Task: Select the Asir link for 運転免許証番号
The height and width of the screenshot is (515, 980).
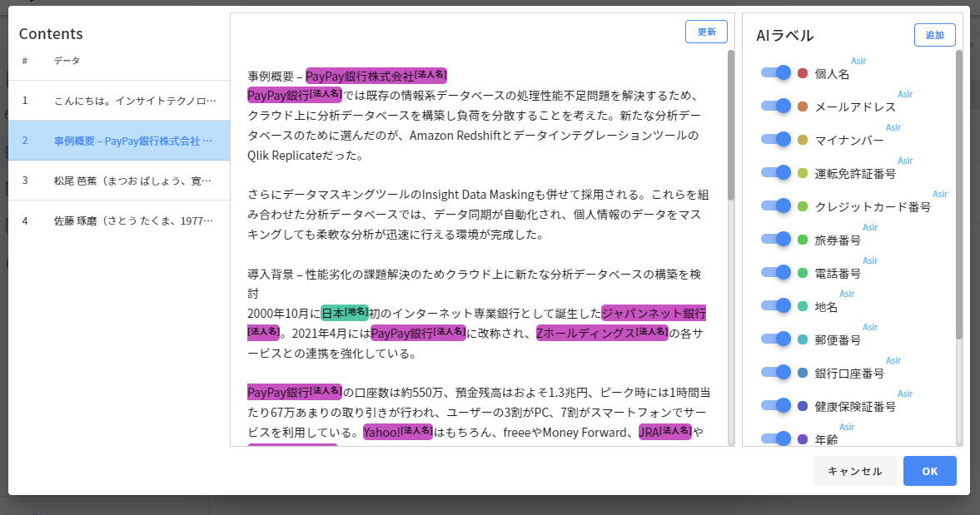Action: 905,161
